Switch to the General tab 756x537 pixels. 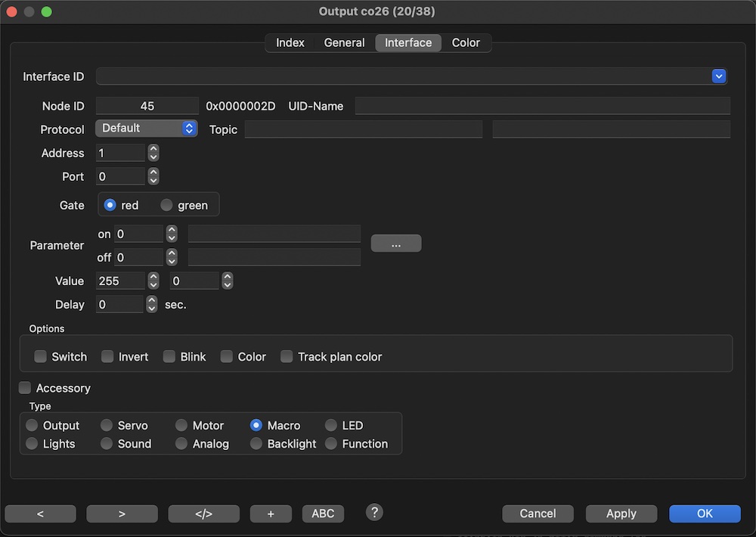point(344,43)
